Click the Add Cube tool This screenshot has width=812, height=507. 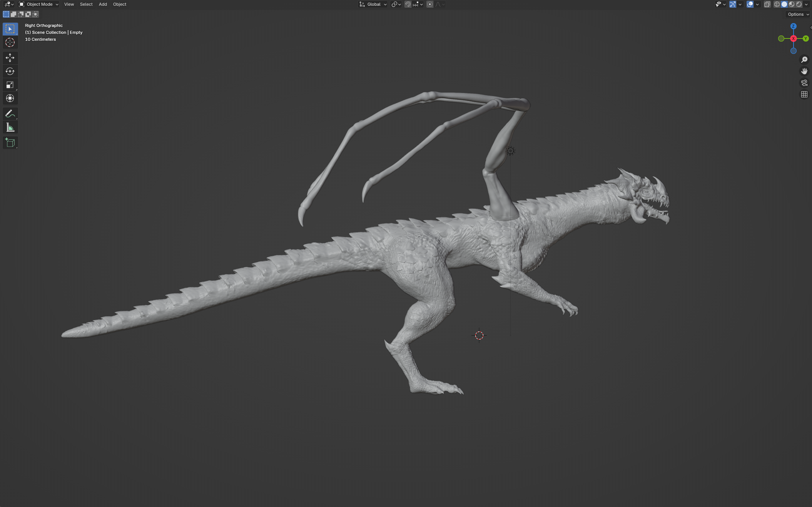(x=10, y=143)
